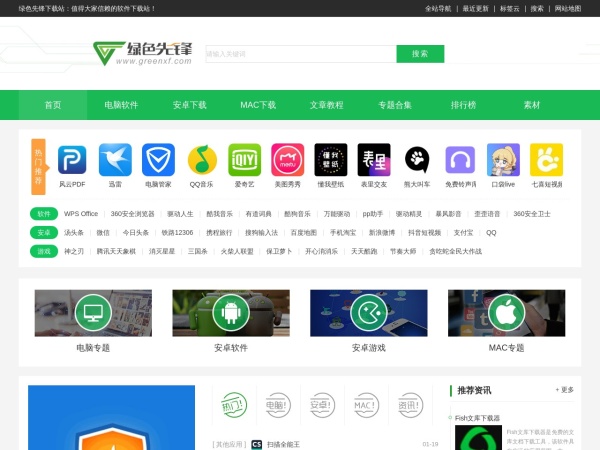
Task: Click the keyword search input field
Action: tap(300, 54)
